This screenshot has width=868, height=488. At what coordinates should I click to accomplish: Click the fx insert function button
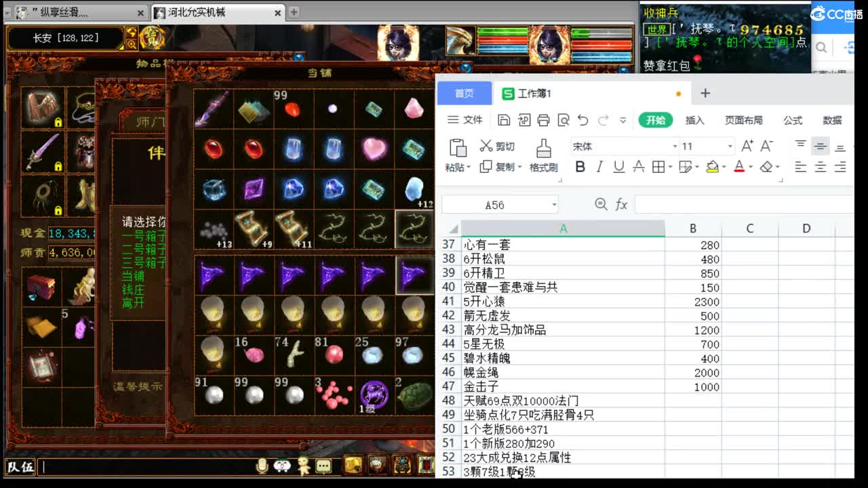pos(621,205)
